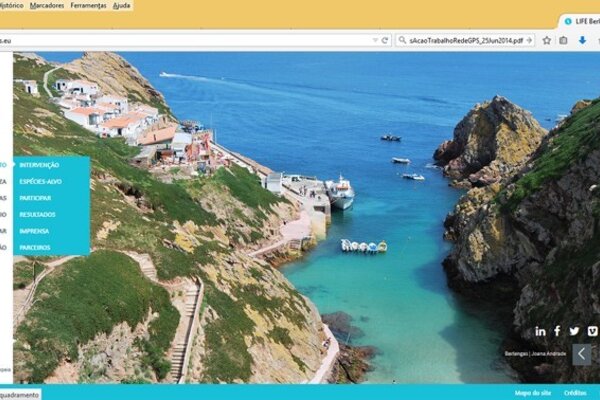Select ESPÉCIES-ALVO in the submenu
This screenshot has width=600, height=400.
pyautogui.click(x=41, y=181)
